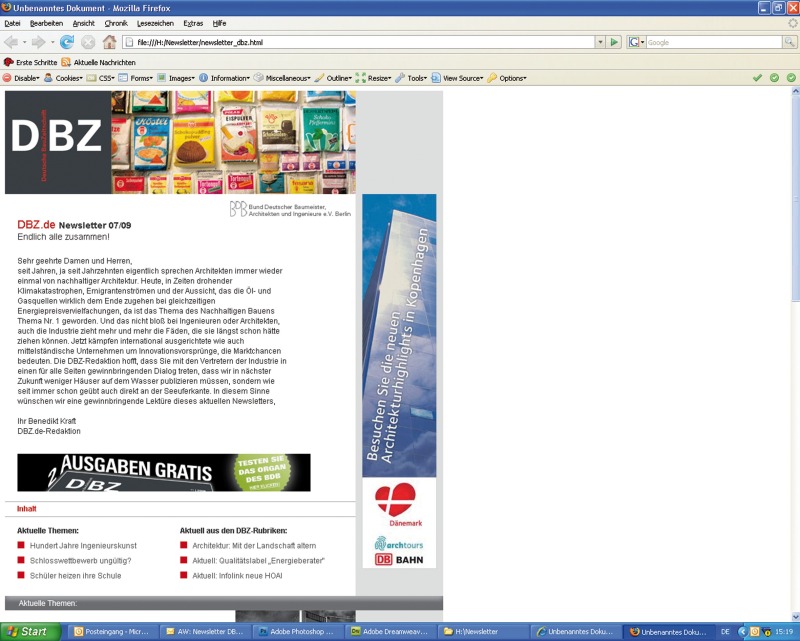Open the Chronik menu
The width and height of the screenshot is (800, 641).
116,23
